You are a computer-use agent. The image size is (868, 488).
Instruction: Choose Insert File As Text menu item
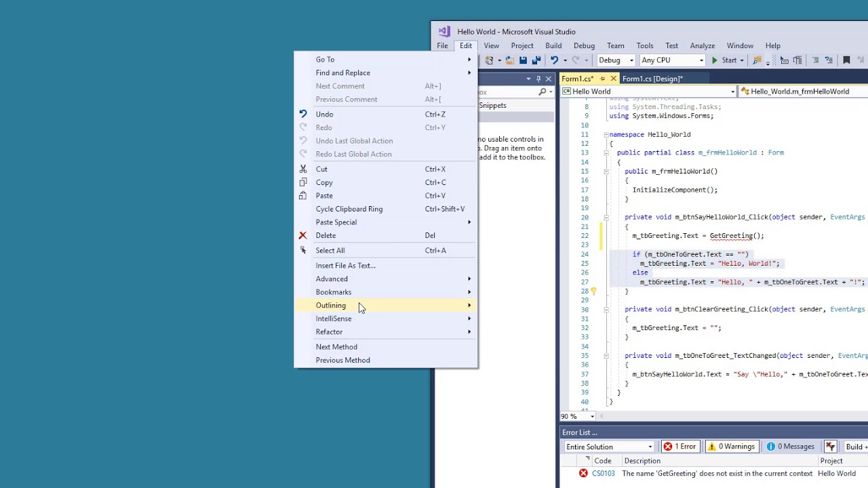click(x=386, y=265)
